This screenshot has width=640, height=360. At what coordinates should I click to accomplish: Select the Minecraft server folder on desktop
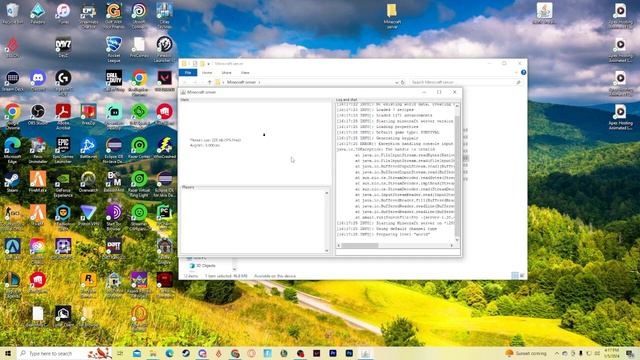tap(392, 16)
